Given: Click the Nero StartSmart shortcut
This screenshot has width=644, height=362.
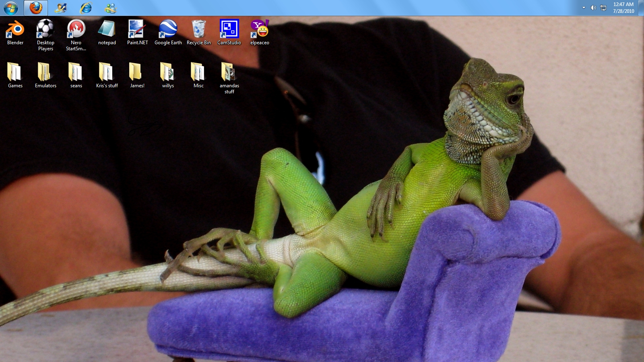Looking at the screenshot, I should tap(76, 29).
